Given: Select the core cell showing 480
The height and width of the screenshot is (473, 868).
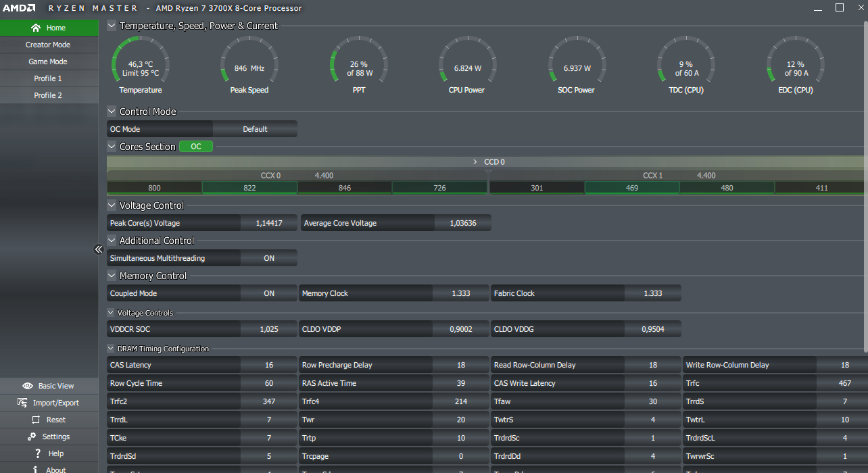Looking at the screenshot, I should point(727,188).
